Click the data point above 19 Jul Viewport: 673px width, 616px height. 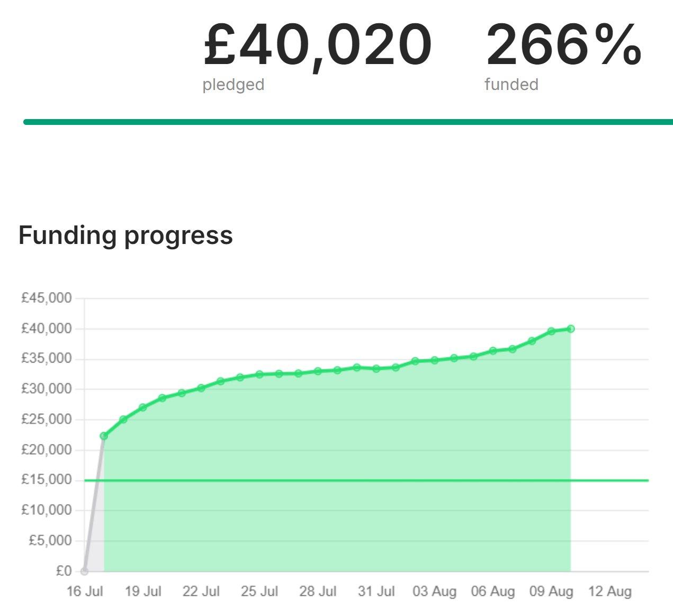[142, 407]
